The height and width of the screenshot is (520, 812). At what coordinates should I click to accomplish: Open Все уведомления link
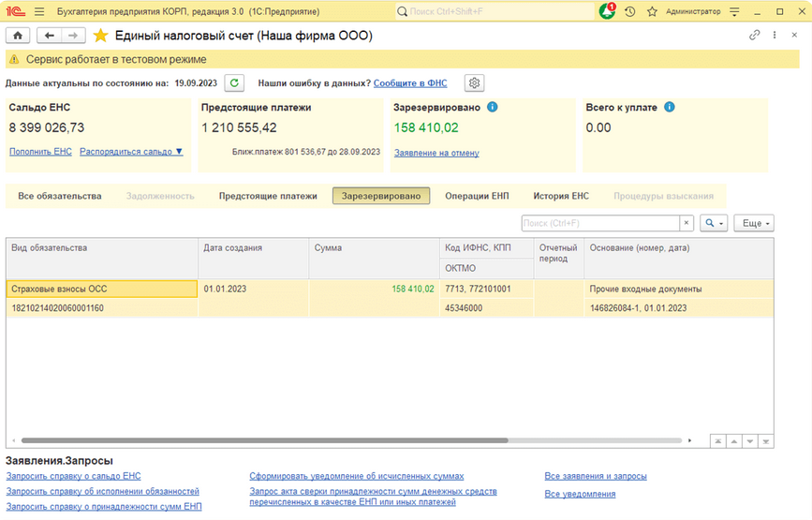click(x=580, y=494)
